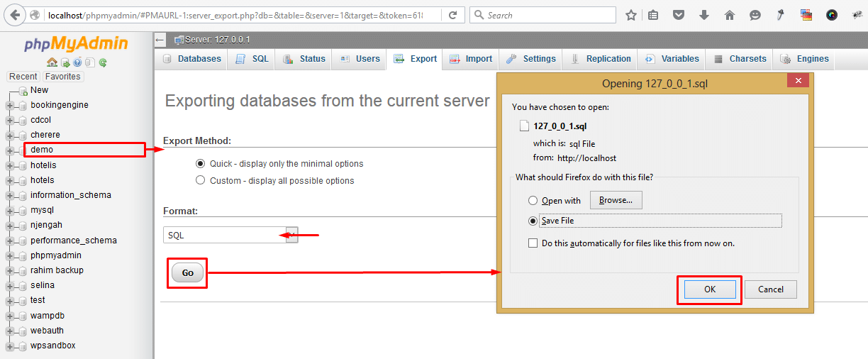Click the Server: 127.0.0.1 breadcrumb link

[217, 40]
